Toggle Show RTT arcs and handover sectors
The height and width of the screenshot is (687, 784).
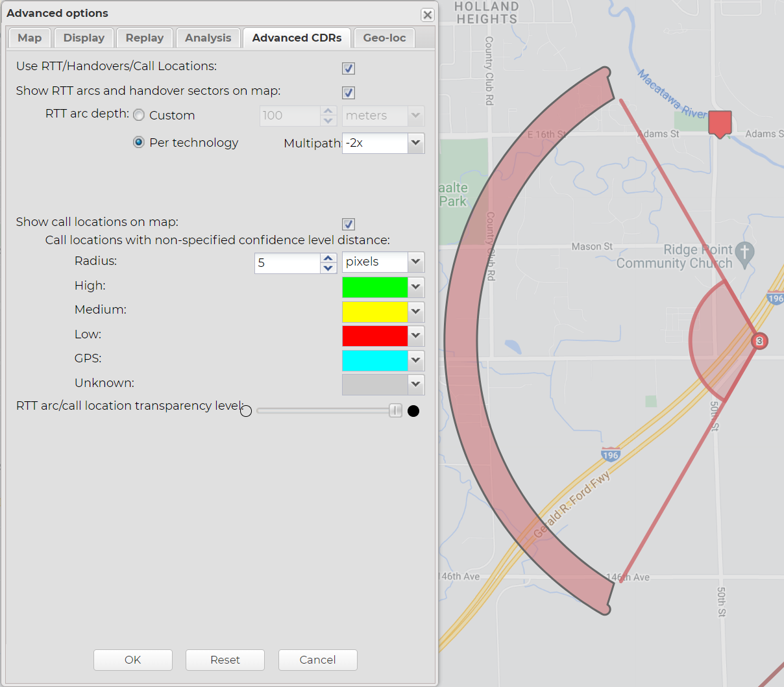[349, 93]
